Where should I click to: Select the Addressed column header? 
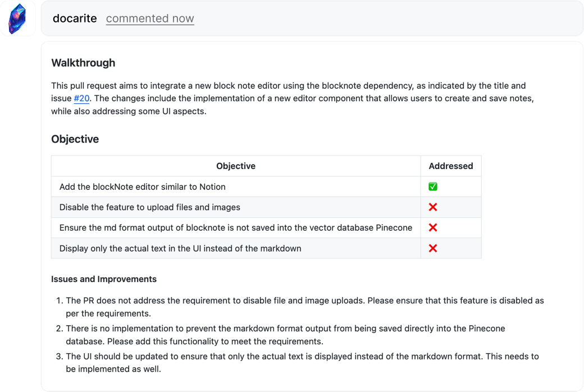tap(450, 166)
